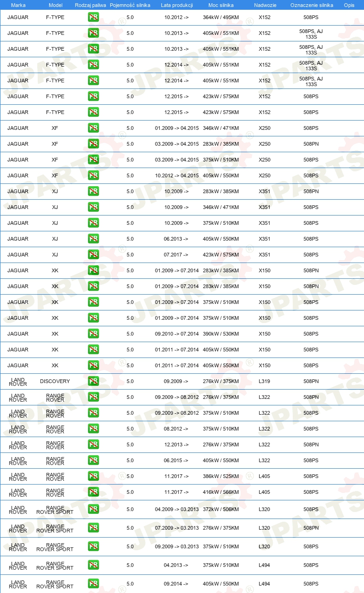This screenshot has width=364, height=593.
Task: Click petrol icon in Range Rover 06.2015 row
Action: [x=93, y=460]
